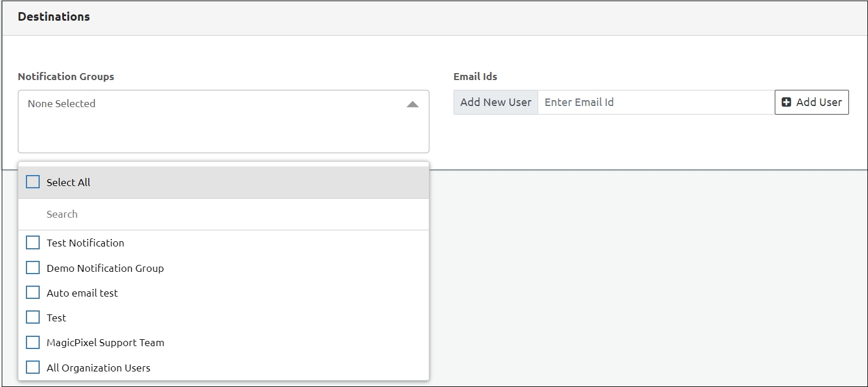This screenshot has height=387, width=868.
Task: Click the Enter Email Id field
Action: pos(656,103)
